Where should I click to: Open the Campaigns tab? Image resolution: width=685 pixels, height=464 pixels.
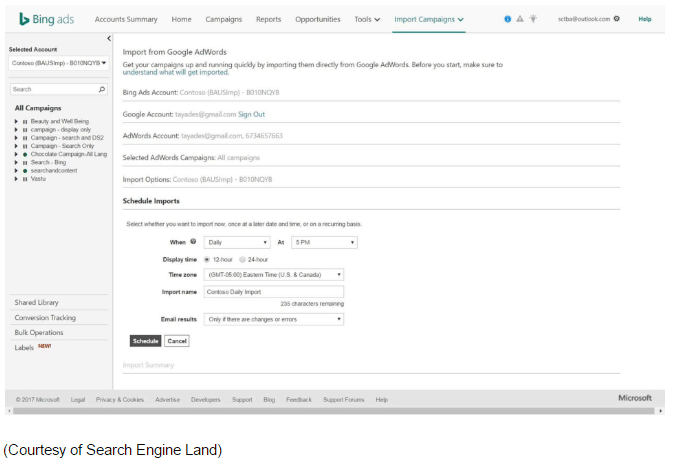(x=224, y=19)
